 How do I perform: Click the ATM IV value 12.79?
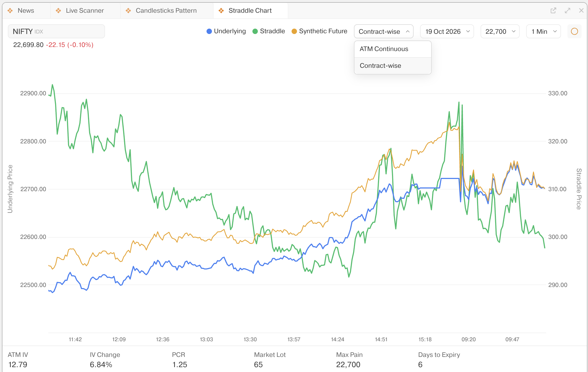pyautogui.click(x=18, y=364)
